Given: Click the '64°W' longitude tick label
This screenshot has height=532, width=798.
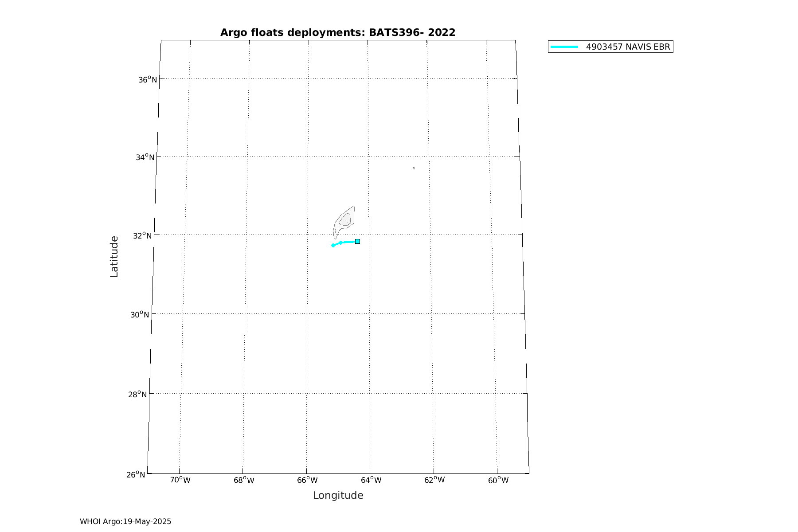Looking at the screenshot, I should (x=371, y=480).
